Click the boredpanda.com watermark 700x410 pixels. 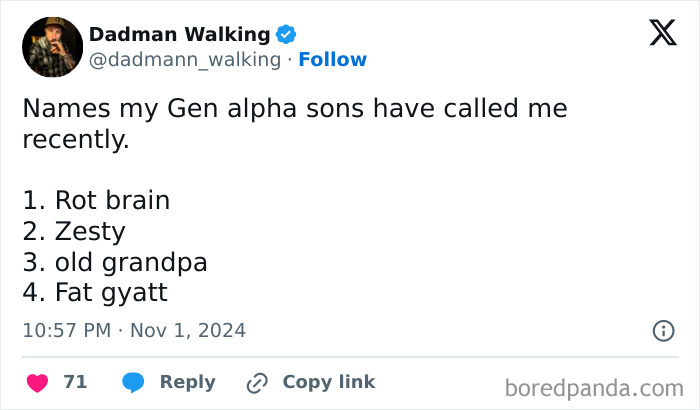click(594, 386)
